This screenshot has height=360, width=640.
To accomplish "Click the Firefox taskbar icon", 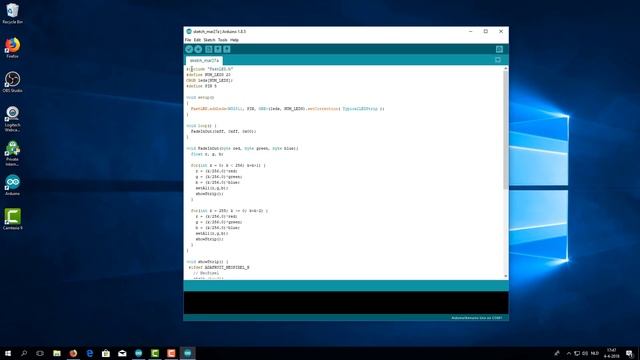I will click(x=73, y=353).
